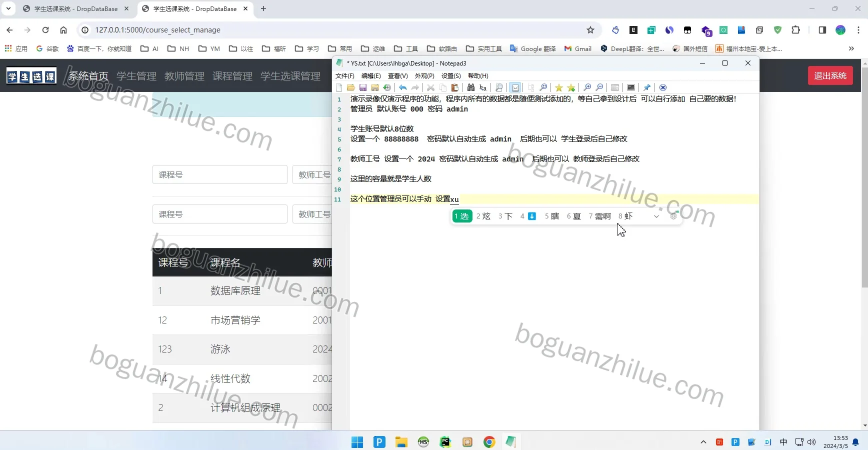
Task: Click the New file icon in Notepad3 toolbar
Action: (339, 87)
